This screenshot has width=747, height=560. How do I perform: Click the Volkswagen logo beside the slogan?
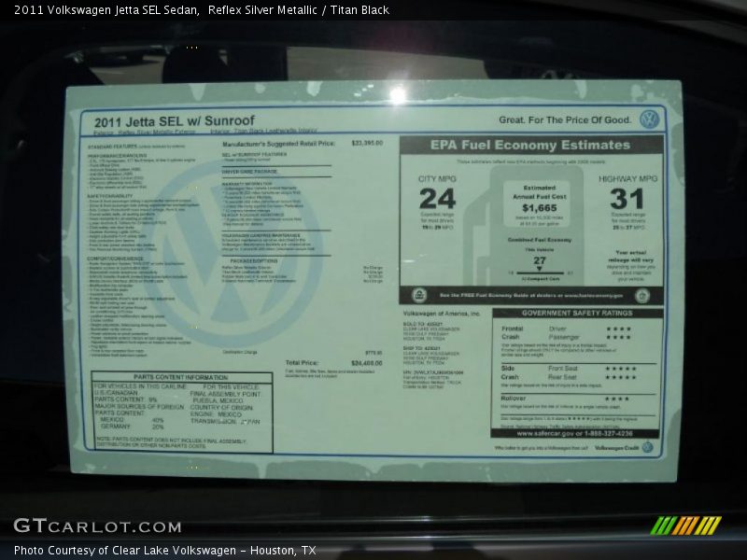coord(649,119)
